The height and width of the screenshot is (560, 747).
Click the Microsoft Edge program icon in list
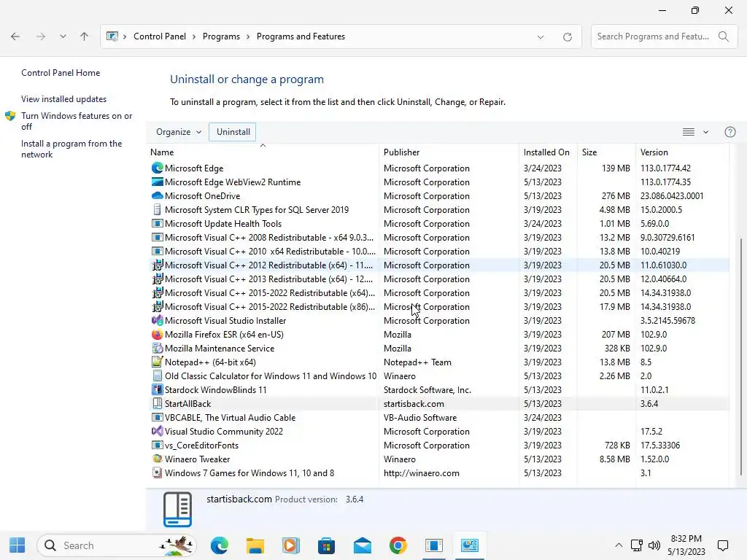pos(158,168)
